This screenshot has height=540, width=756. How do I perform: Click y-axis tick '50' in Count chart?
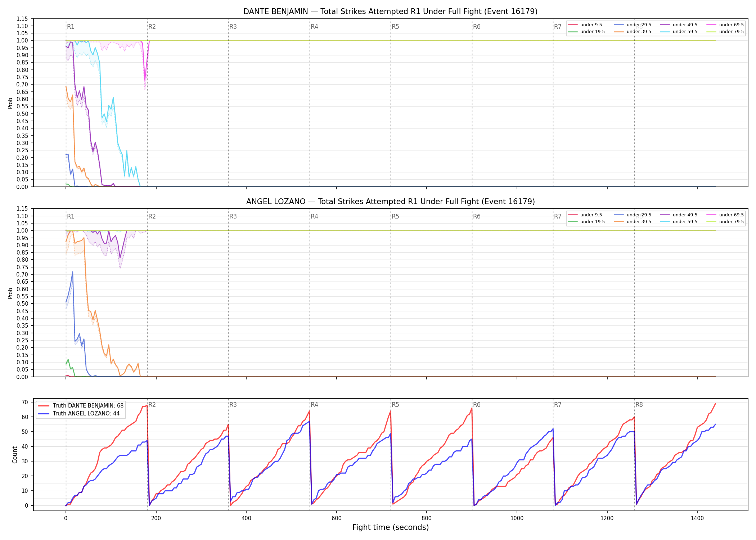pos(25,432)
